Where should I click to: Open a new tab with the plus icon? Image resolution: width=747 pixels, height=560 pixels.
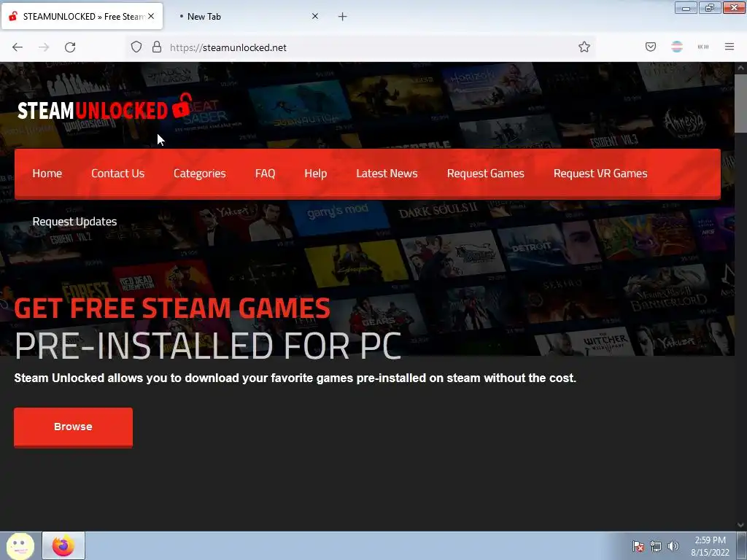(x=343, y=17)
